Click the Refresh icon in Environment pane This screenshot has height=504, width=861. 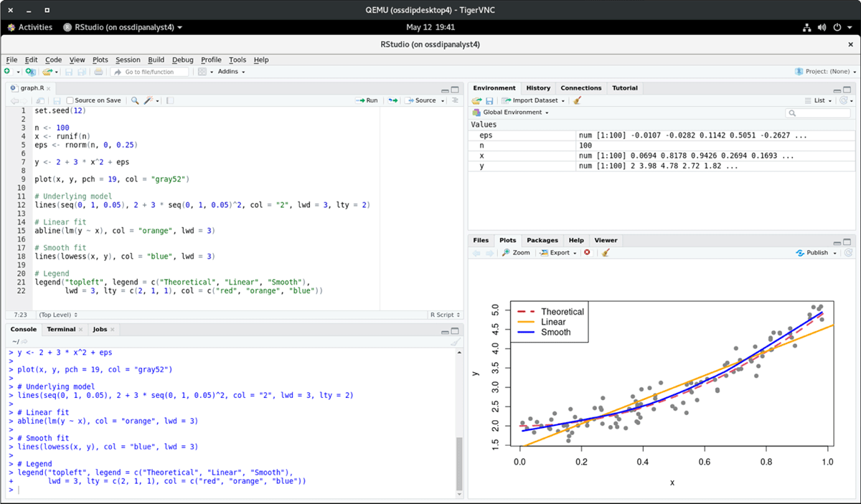pyautogui.click(x=844, y=101)
